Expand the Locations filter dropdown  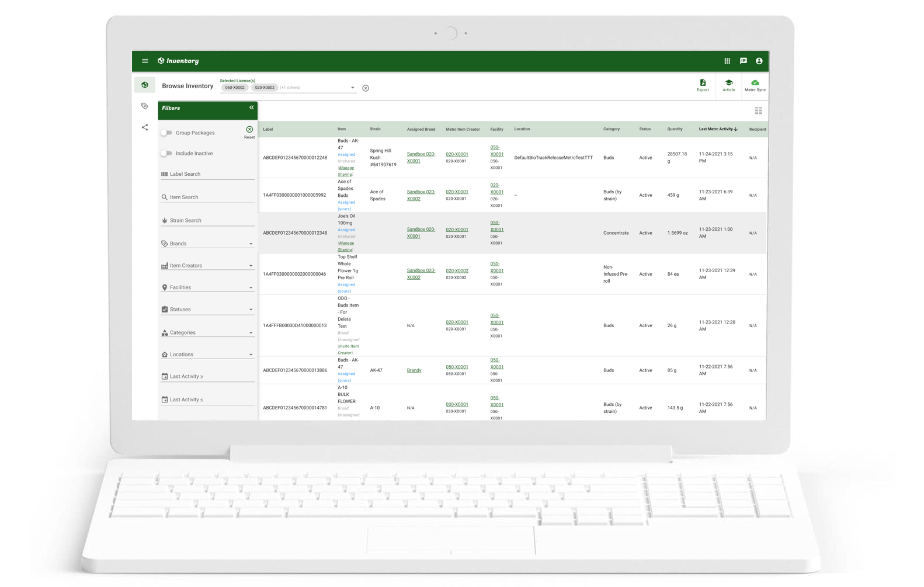208,355
